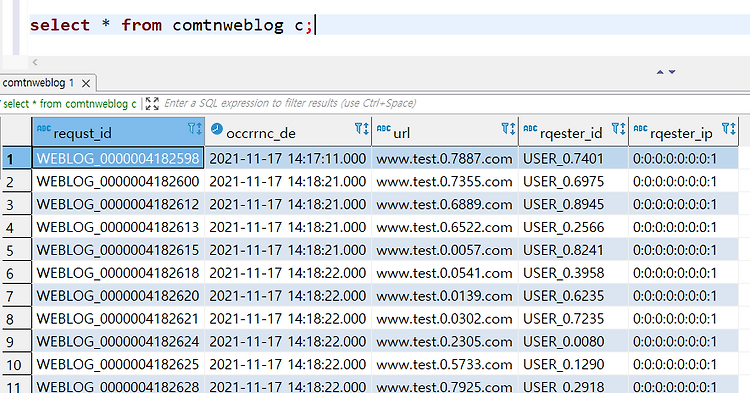Click cell WEBLOG_0000004182625
This screenshot has width=750, height=393.
(118, 364)
